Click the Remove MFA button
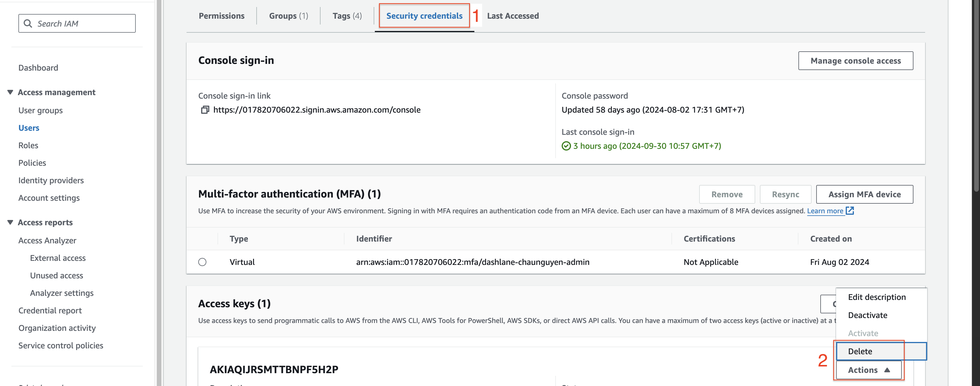Viewport: 980px width, 386px height. [x=727, y=194]
